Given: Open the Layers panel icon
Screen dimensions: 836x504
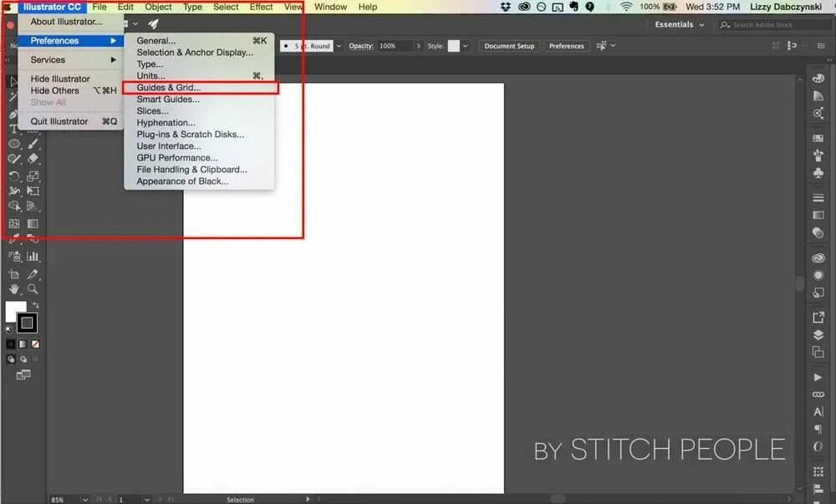Looking at the screenshot, I should [x=818, y=334].
